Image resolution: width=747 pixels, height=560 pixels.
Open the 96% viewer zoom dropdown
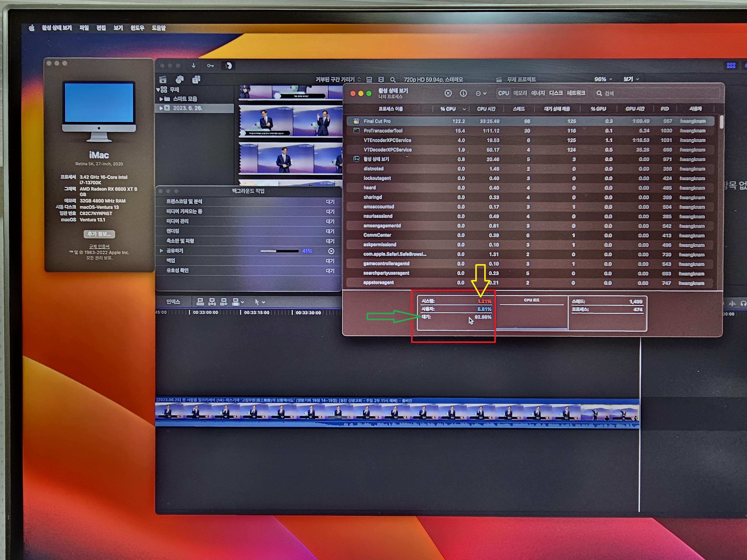coord(603,79)
